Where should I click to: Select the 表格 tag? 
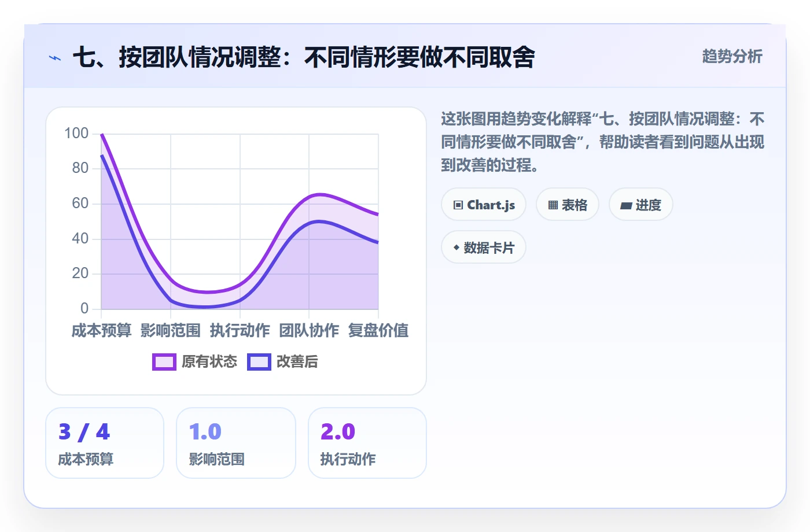[568, 205]
